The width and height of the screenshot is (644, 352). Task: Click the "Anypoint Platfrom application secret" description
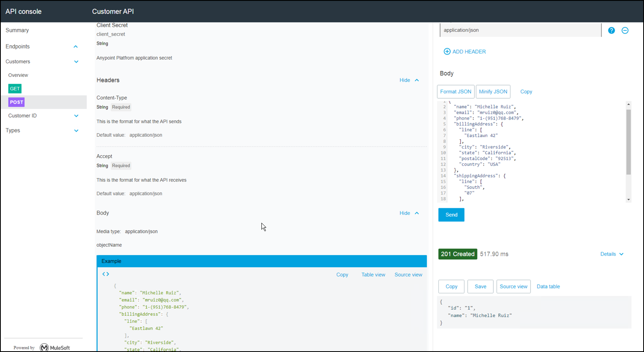(134, 58)
